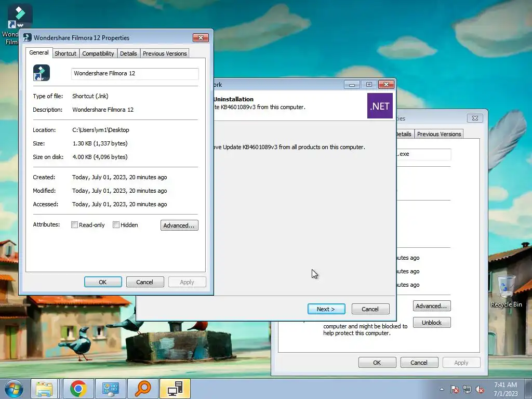Click the Created date text
Screen dimensions: 532x399
(119, 177)
